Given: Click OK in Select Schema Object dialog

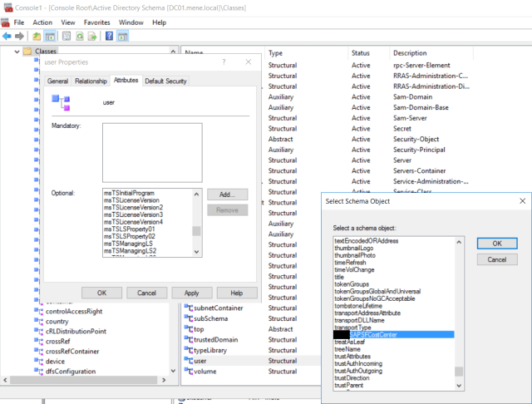Looking at the screenshot, I should (x=497, y=242).
